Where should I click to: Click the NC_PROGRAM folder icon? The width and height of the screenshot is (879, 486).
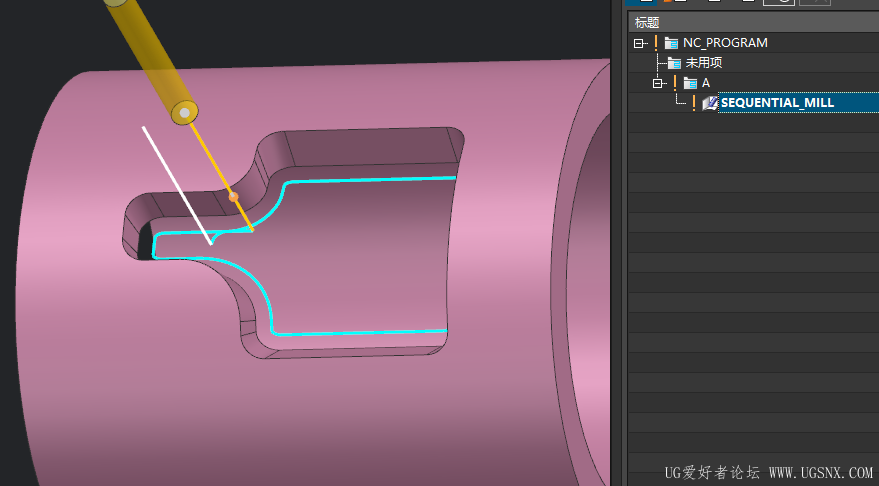tap(671, 43)
